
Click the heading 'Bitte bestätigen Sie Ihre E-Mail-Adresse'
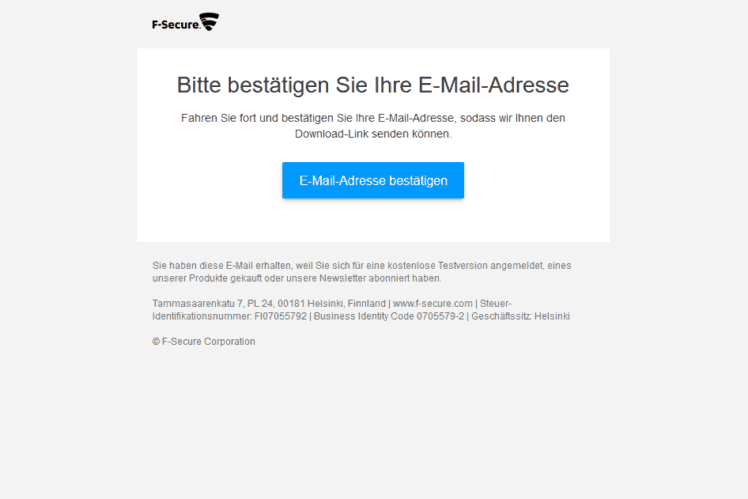[x=373, y=85]
